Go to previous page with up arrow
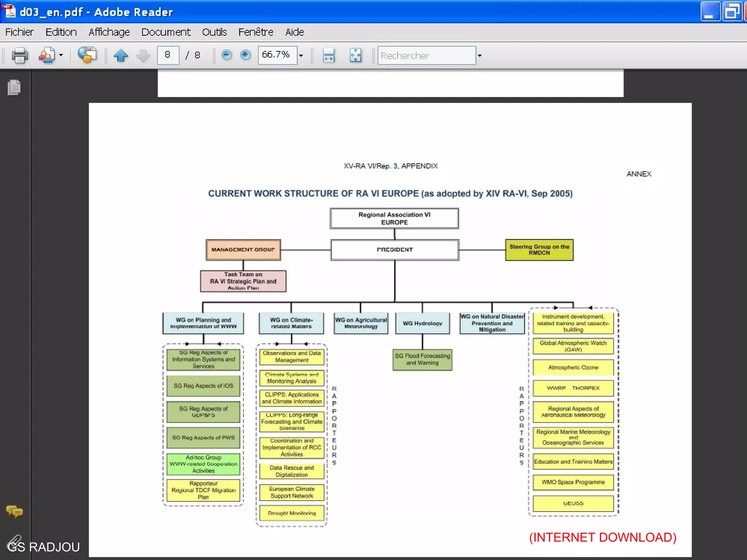 pyautogui.click(x=121, y=55)
